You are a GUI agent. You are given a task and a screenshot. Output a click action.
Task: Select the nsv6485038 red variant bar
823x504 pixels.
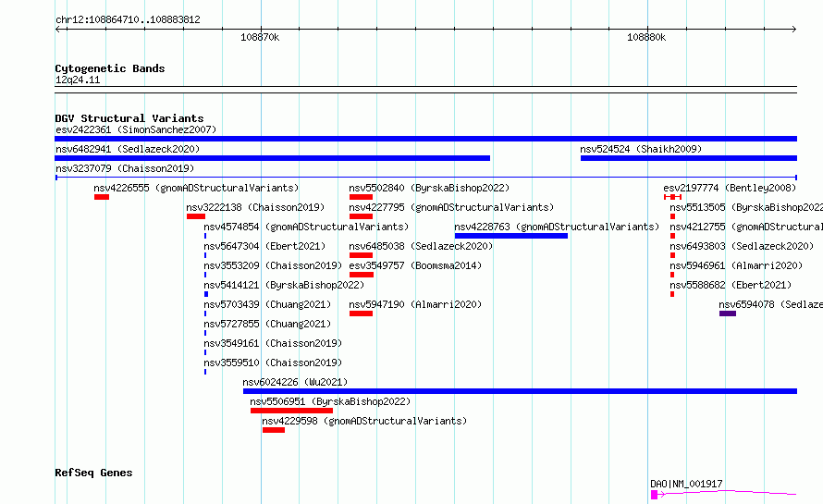tap(362, 255)
